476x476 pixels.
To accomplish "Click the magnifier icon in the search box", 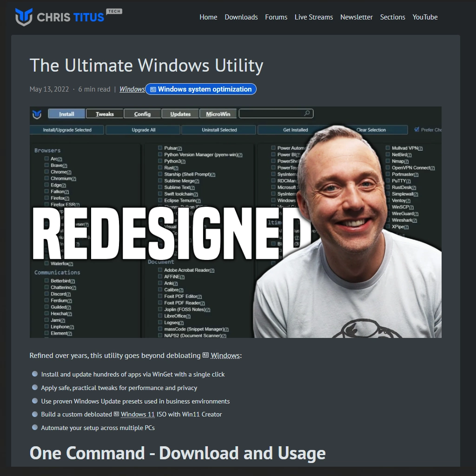I will tap(307, 113).
